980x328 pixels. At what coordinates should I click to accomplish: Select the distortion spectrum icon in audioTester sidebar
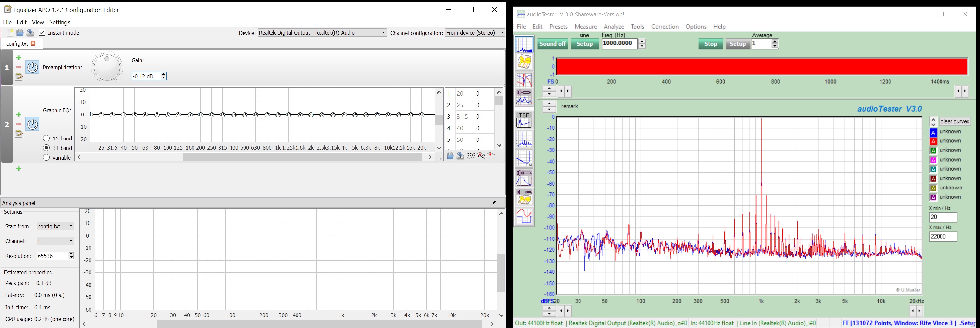pyautogui.click(x=524, y=139)
